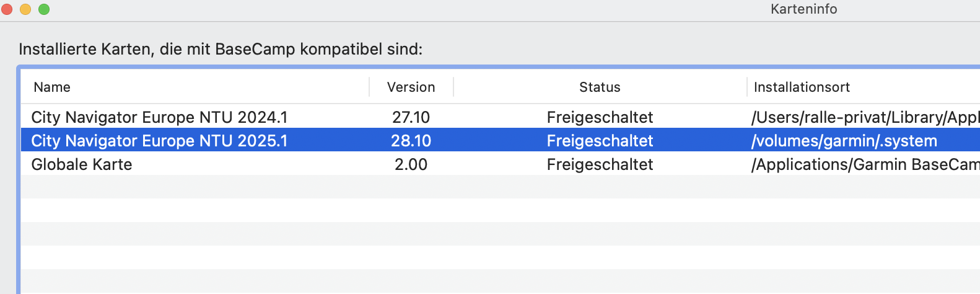980x294 pixels.
Task: Sort maps by the Name column header
Action: (x=52, y=87)
